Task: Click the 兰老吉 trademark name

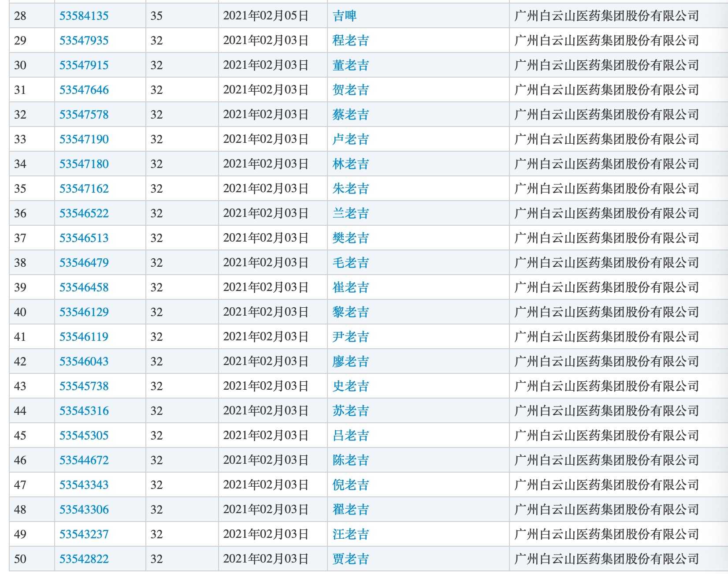Action: point(350,213)
